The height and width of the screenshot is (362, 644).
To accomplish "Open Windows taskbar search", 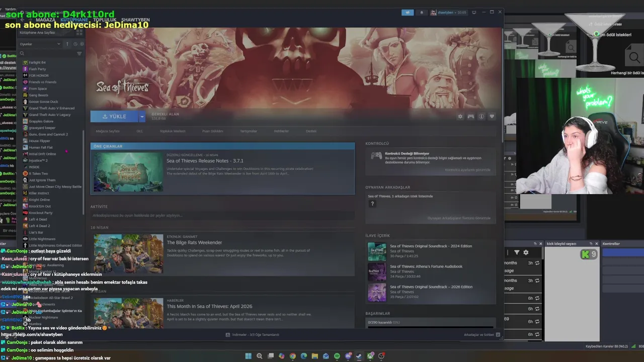I will [259, 356].
